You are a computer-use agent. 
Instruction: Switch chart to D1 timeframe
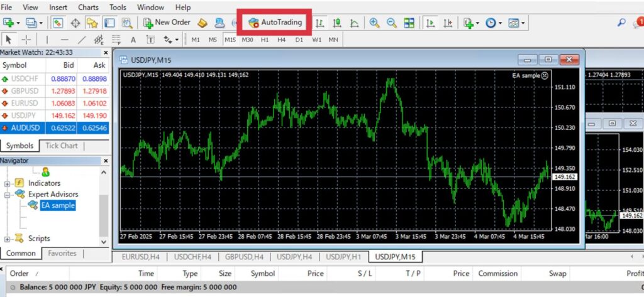pyautogui.click(x=299, y=40)
